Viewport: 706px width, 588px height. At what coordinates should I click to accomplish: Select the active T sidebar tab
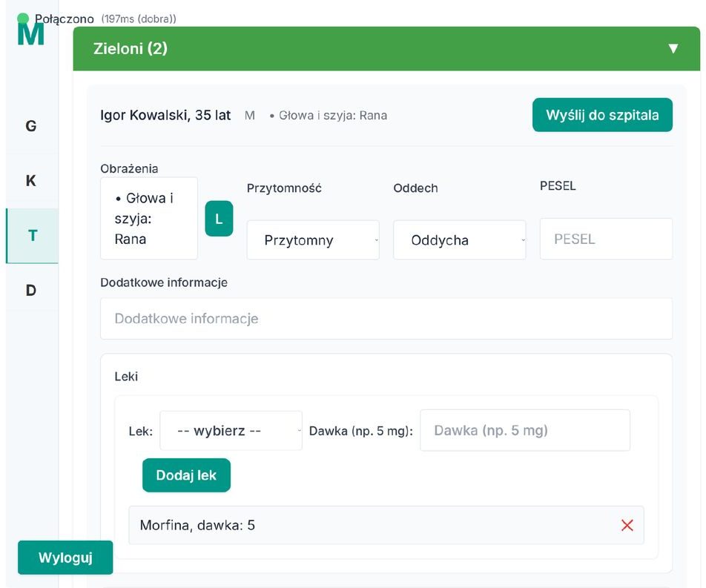tap(32, 236)
